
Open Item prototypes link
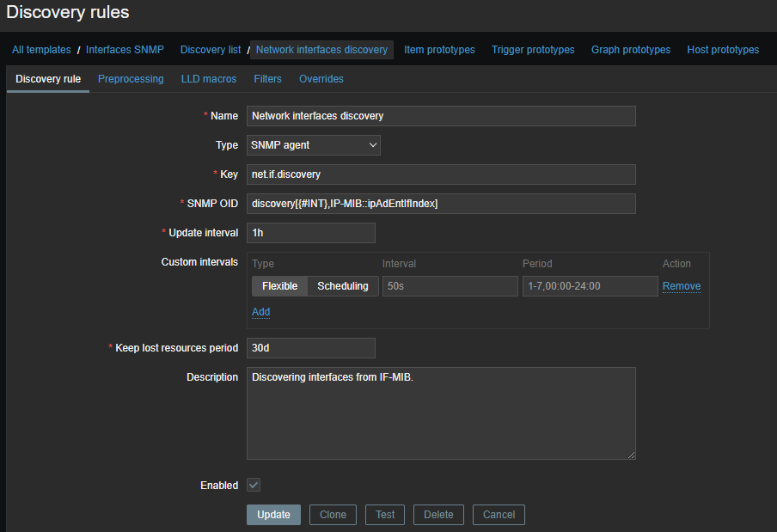tap(439, 50)
